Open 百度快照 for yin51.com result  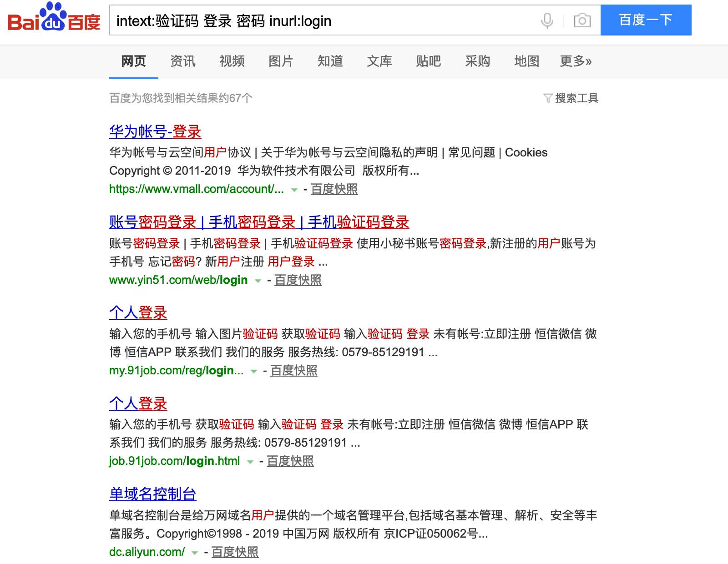298,280
